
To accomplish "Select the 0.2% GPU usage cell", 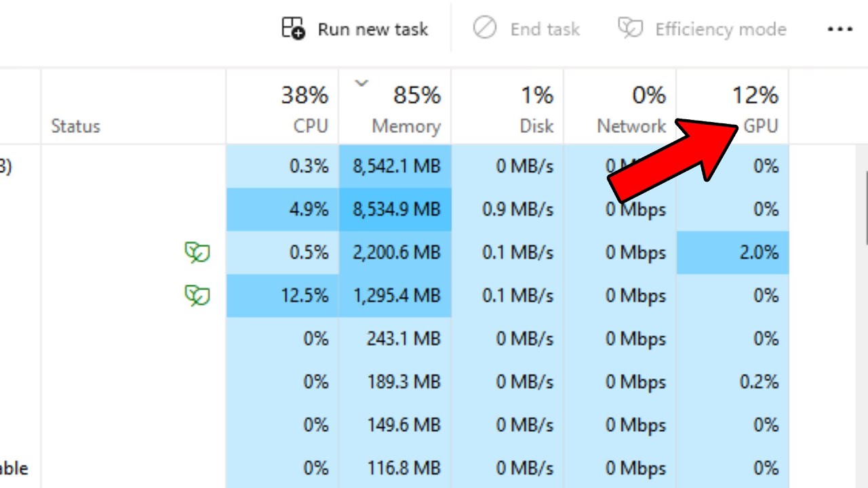I will tap(732, 382).
